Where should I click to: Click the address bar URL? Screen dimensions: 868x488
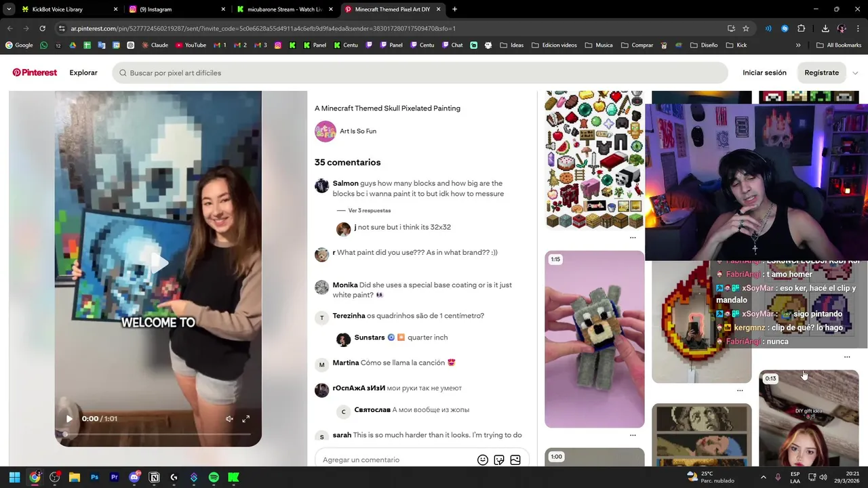click(x=262, y=28)
